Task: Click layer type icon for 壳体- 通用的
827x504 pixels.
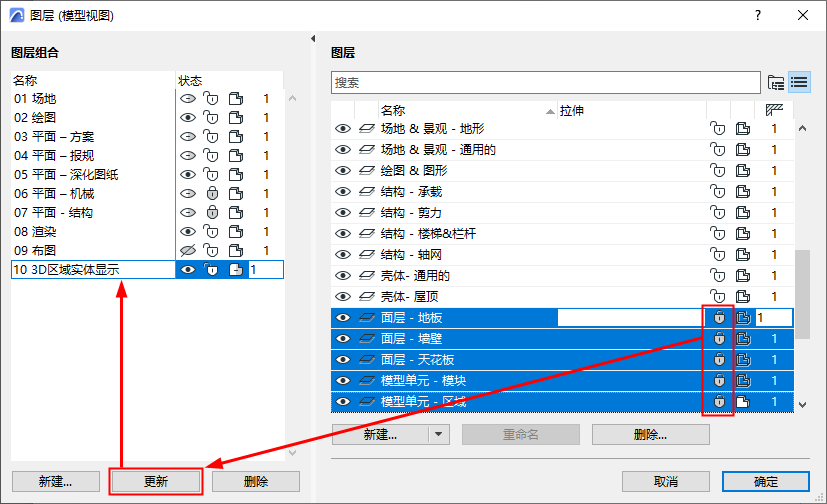Action: point(367,276)
